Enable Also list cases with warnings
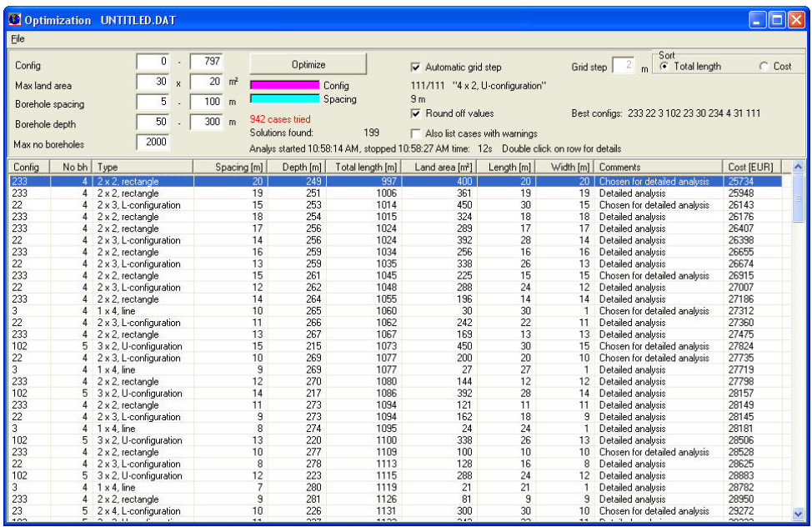 [x=416, y=133]
